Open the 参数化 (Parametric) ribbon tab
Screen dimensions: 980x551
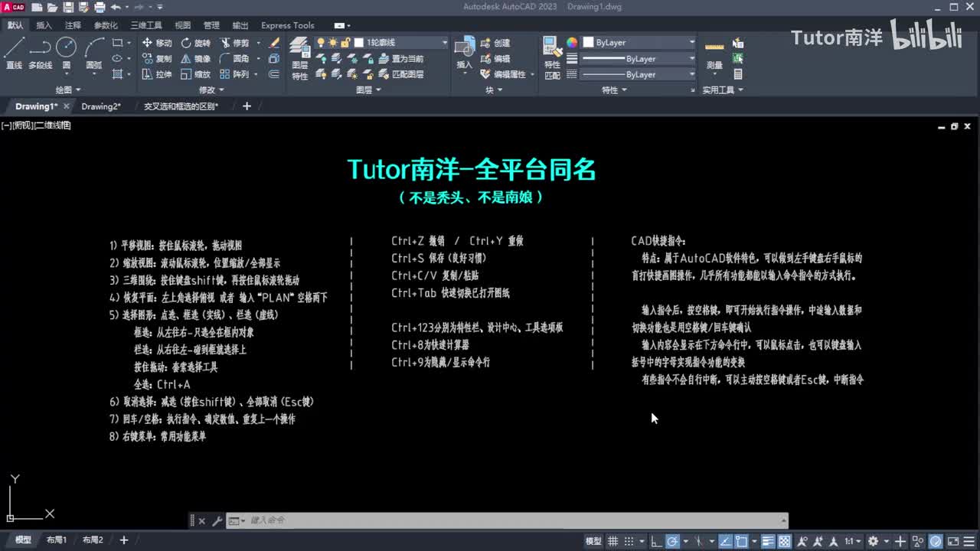(106, 25)
